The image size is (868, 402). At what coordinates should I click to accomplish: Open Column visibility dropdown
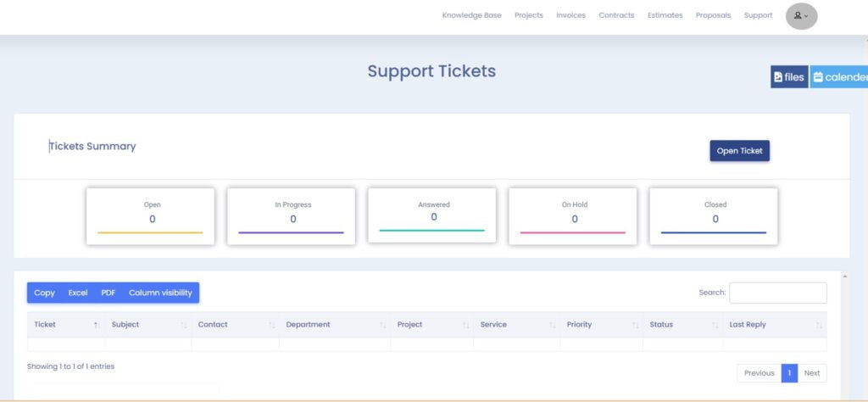pyautogui.click(x=160, y=293)
